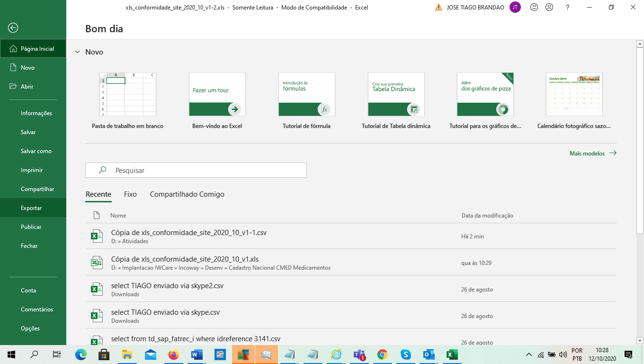Viewport: 644px width, 364px height.
Task: Open Cópia de xls_conformidade_site_2020_10_v1.xls
Action: click(351, 263)
